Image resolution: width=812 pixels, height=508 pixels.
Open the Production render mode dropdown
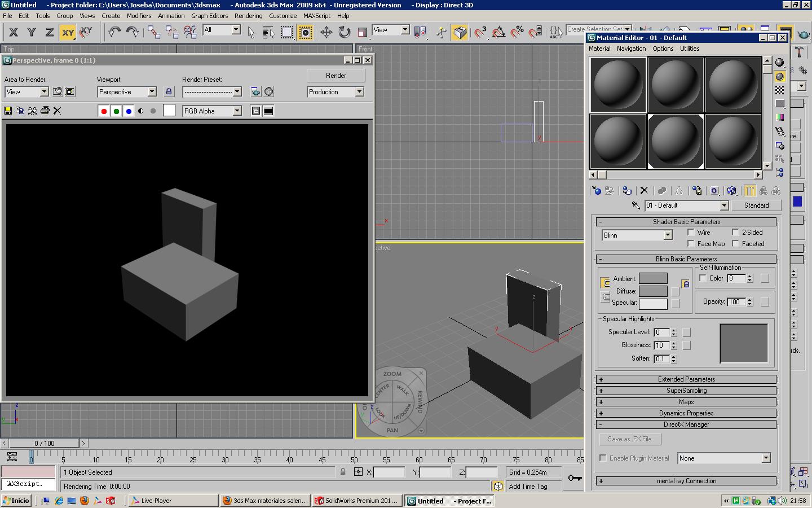[359, 92]
